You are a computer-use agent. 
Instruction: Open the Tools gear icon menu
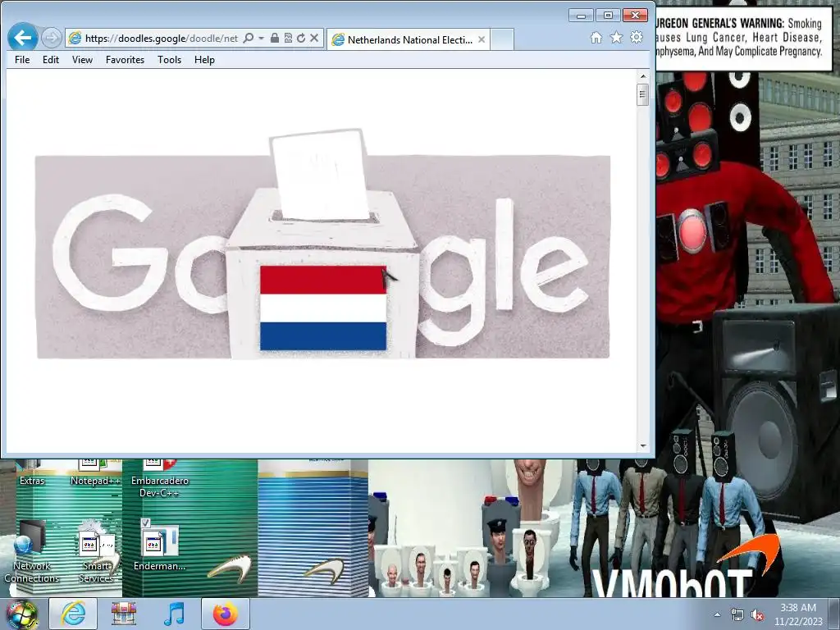pos(637,38)
